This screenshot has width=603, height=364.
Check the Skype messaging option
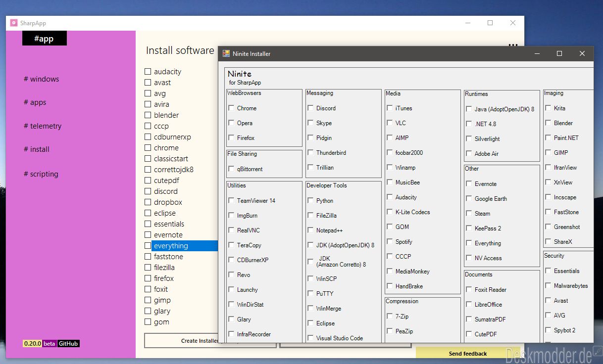(310, 123)
